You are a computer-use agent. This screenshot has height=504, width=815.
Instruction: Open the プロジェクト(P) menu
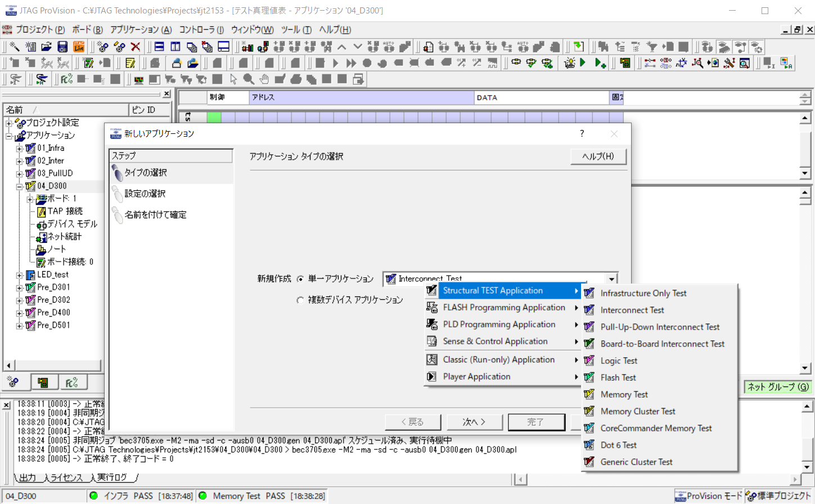40,30
